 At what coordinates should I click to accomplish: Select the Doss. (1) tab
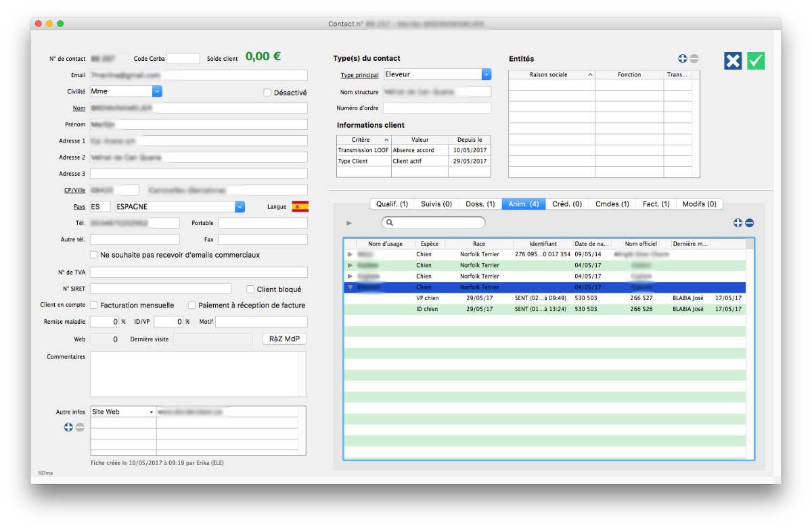tap(480, 203)
